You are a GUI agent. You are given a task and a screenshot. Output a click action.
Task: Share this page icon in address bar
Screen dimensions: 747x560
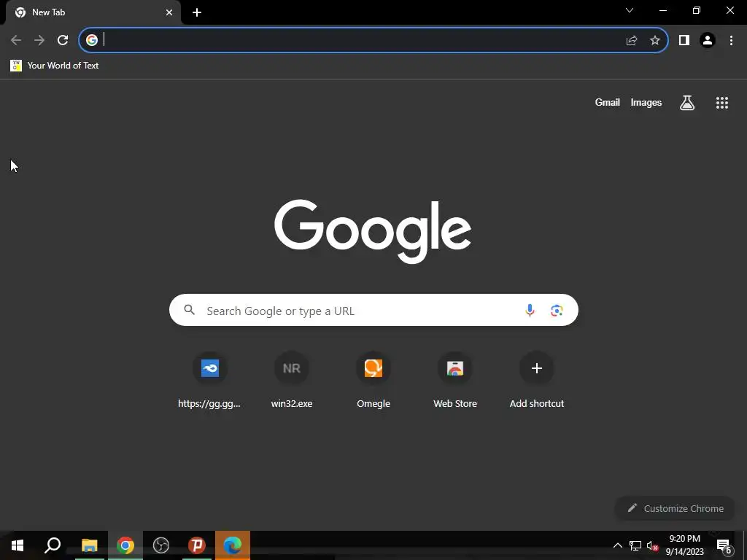(x=632, y=41)
